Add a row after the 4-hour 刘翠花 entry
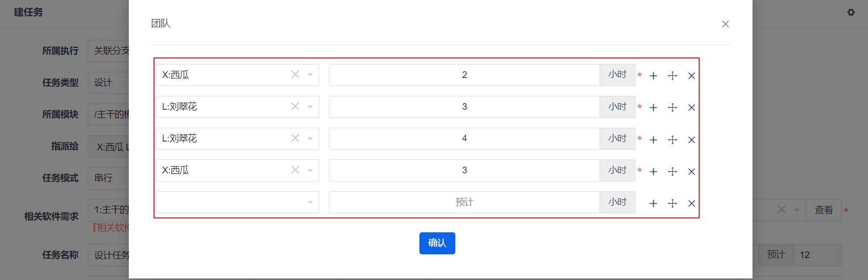This screenshot has height=280, width=868. pyautogui.click(x=653, y=140)
